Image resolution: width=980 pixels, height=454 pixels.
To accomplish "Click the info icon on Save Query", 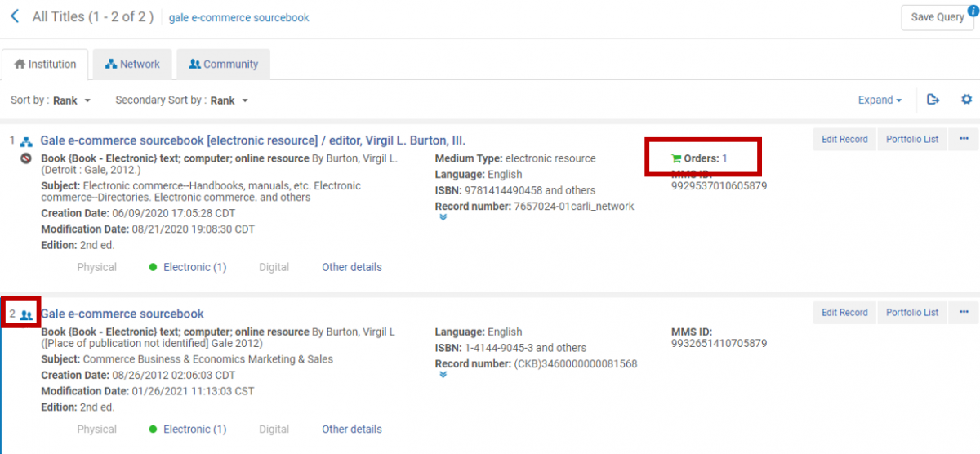I will pos(972,10).
